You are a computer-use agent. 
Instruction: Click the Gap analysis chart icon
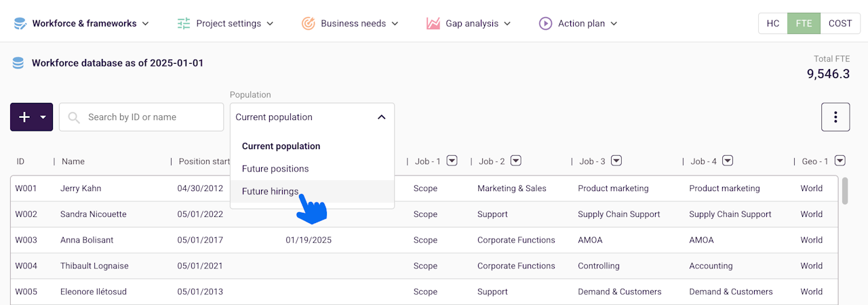click(433, 24)
